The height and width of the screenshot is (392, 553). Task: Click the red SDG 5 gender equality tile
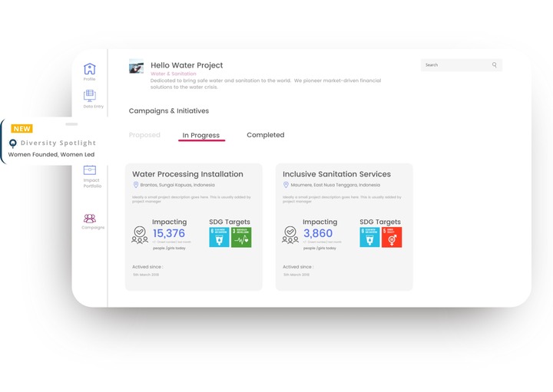[392, 238]
